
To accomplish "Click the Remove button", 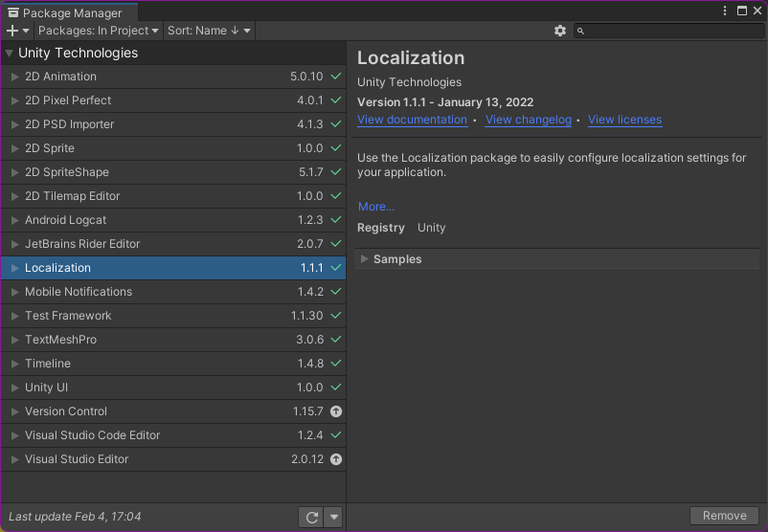I will tap(724, 516).
